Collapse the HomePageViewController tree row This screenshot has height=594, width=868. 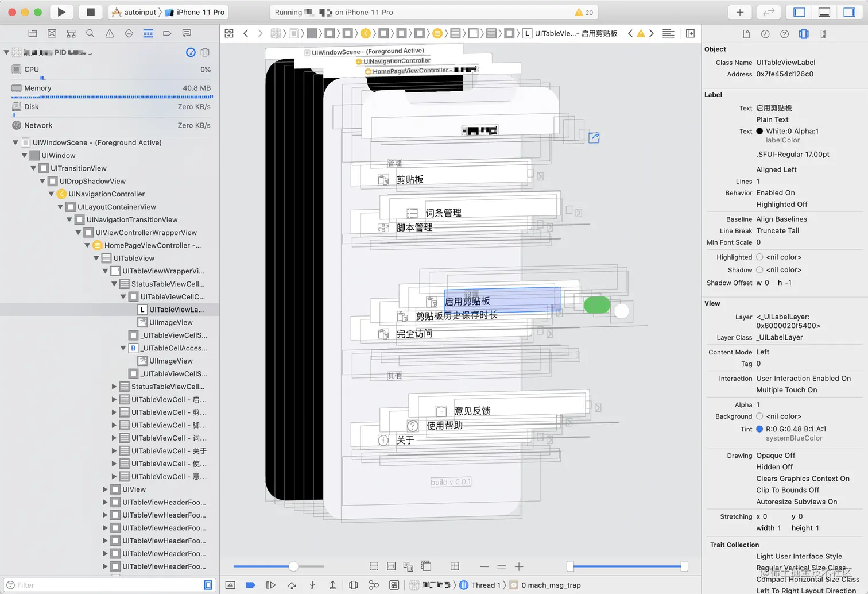[87, 245]
